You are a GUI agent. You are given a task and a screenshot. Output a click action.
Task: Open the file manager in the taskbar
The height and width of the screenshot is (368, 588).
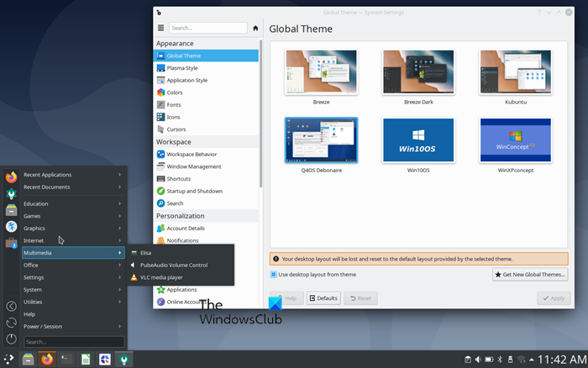pyautogui.click(x=28, y=360)
